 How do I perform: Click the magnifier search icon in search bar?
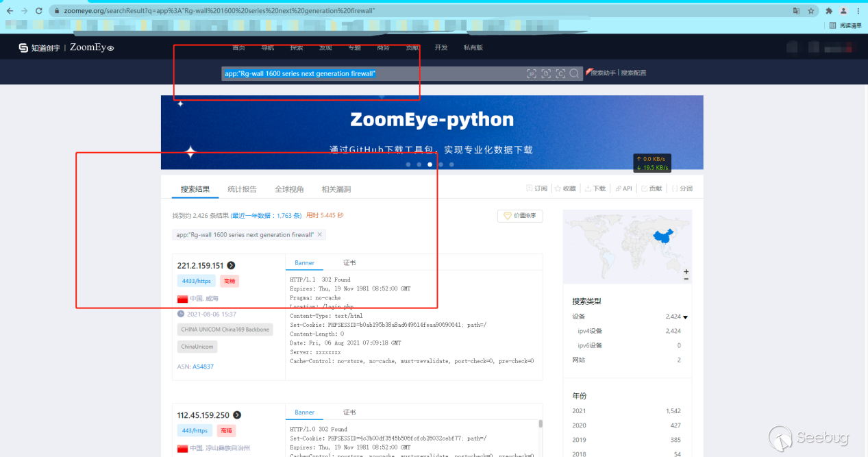tap(574, 73)
